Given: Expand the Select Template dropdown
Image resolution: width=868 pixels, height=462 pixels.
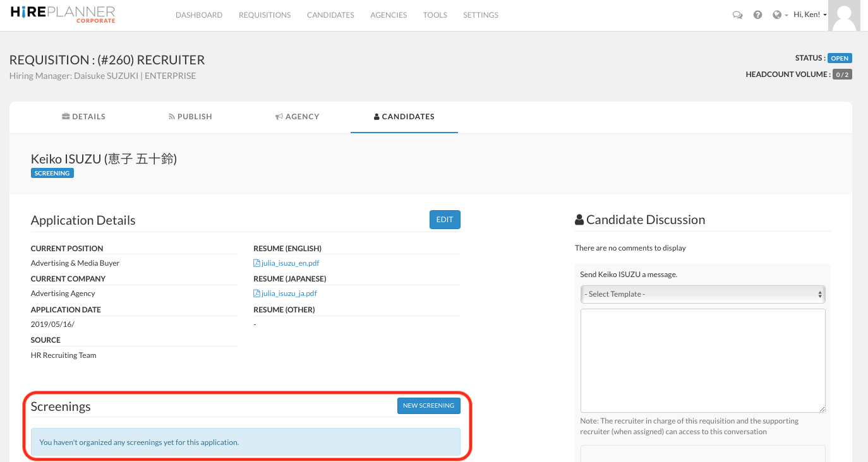Looking at the screenshot, I should tap(702, 294).
